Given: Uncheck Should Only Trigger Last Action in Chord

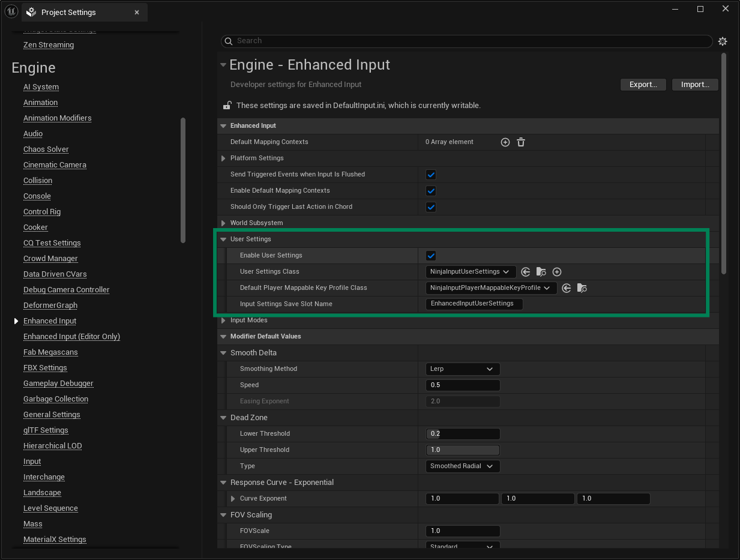Looking at the screenshot, I should pyautogui.click(x=431, y=206).
